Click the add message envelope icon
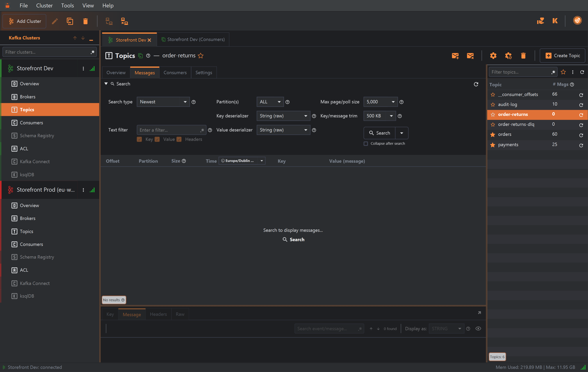The height and width of the screenshot is (372, 588). (455, 56)
